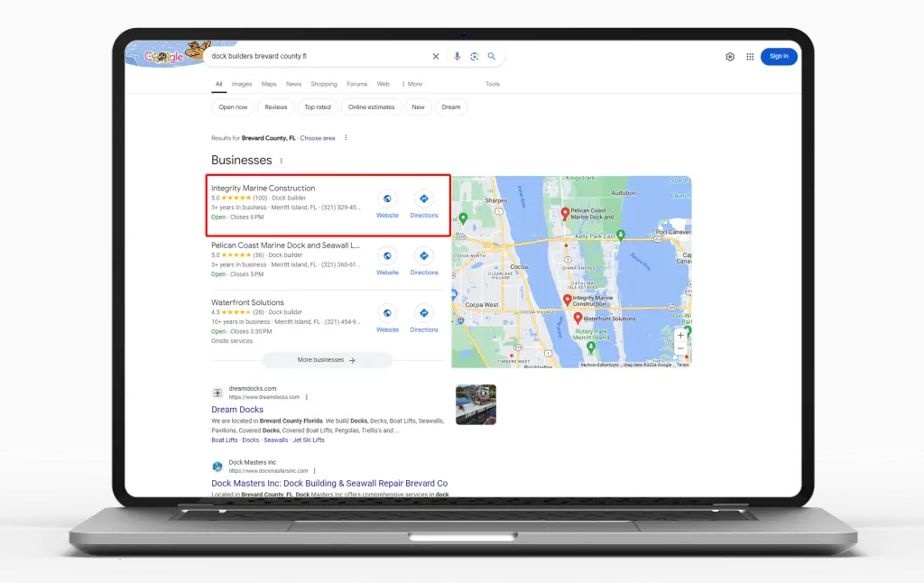Expand the More search categories menu

pyautogui.click(x=411, y=84)
